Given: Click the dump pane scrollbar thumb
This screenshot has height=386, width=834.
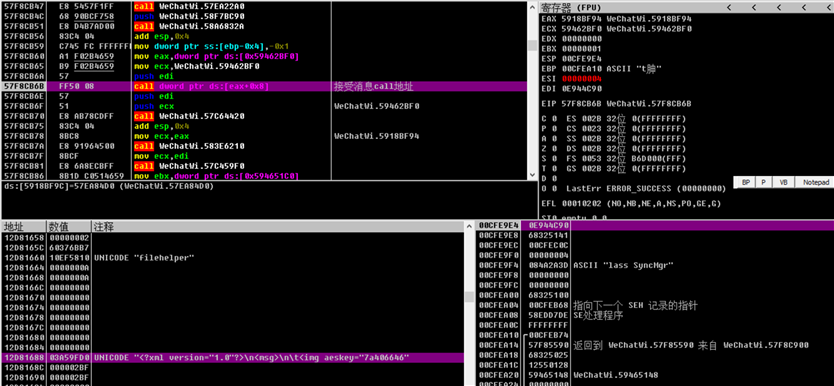Looking at the screenshot, I should pyautogui.click(x=469, y=296).
